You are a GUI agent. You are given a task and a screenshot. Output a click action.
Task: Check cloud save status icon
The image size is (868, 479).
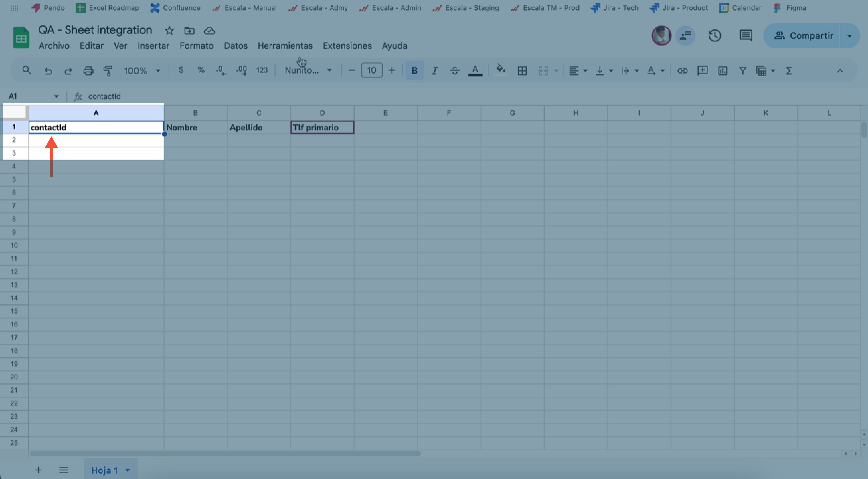209,31
